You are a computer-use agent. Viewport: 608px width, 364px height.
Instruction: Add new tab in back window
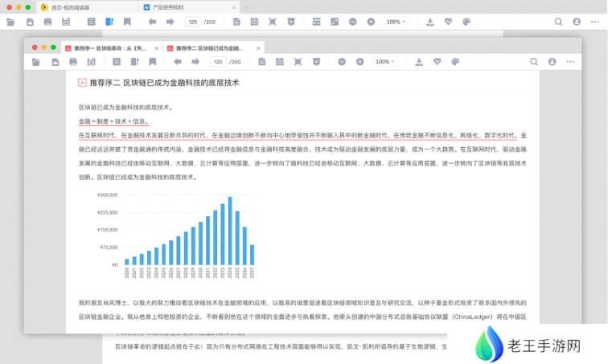246,7
